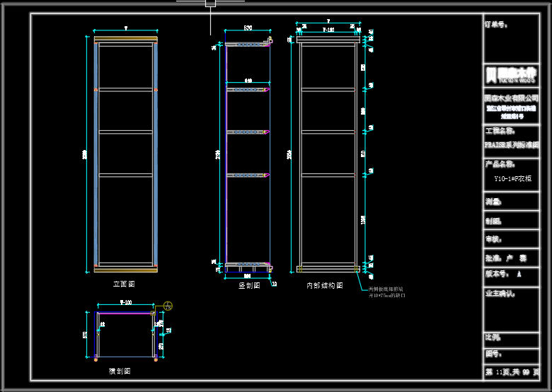Image resolution: width=552 pixels, height=392 pixels.
Task: Click the 批准 approver cell
Action: coord(511,258)
